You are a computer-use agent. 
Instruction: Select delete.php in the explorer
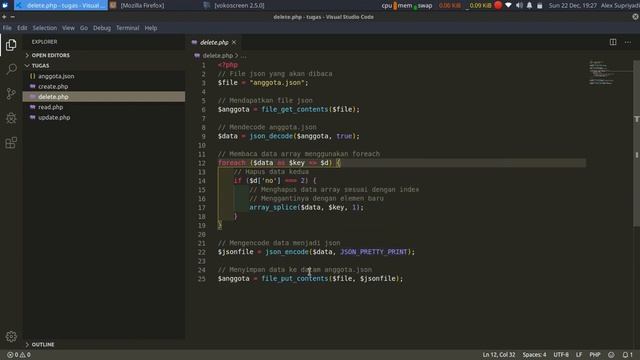104,97
